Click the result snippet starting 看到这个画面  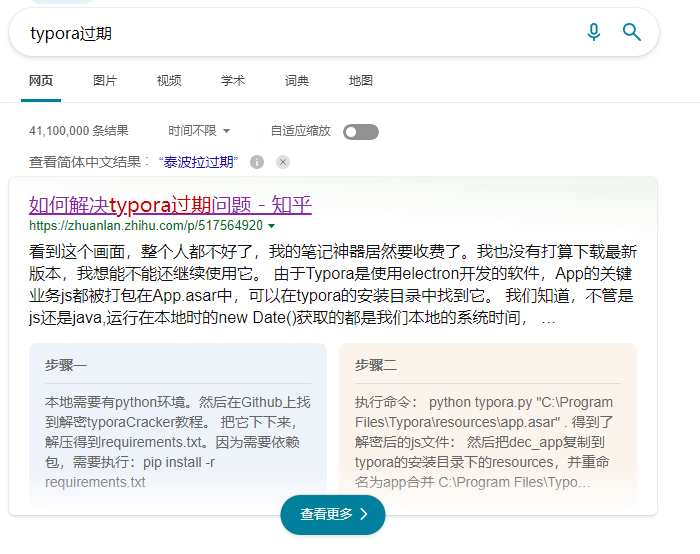(x=333, y=285)
